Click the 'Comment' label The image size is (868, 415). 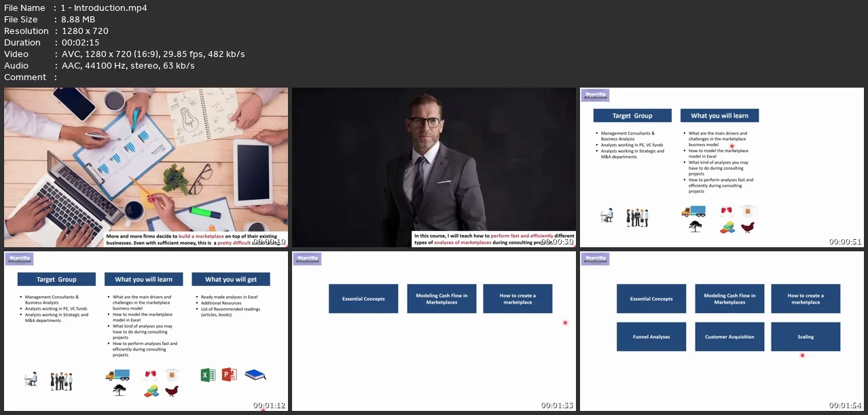(x=25, y=77)
